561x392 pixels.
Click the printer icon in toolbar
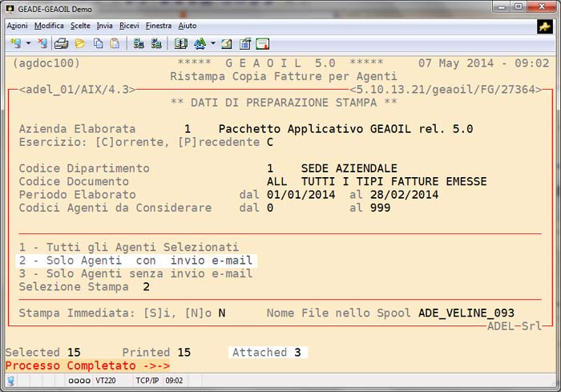click(x=61, y=43)
